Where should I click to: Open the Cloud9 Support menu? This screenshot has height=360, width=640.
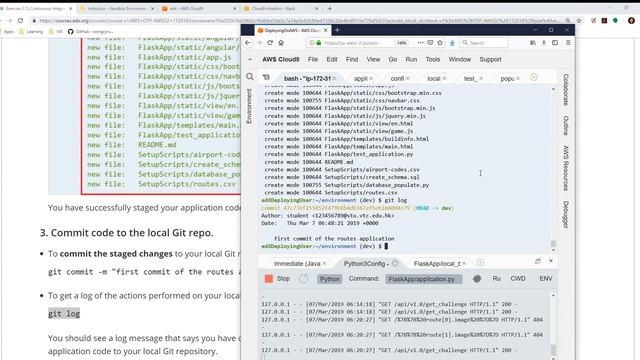pos(490,59)
